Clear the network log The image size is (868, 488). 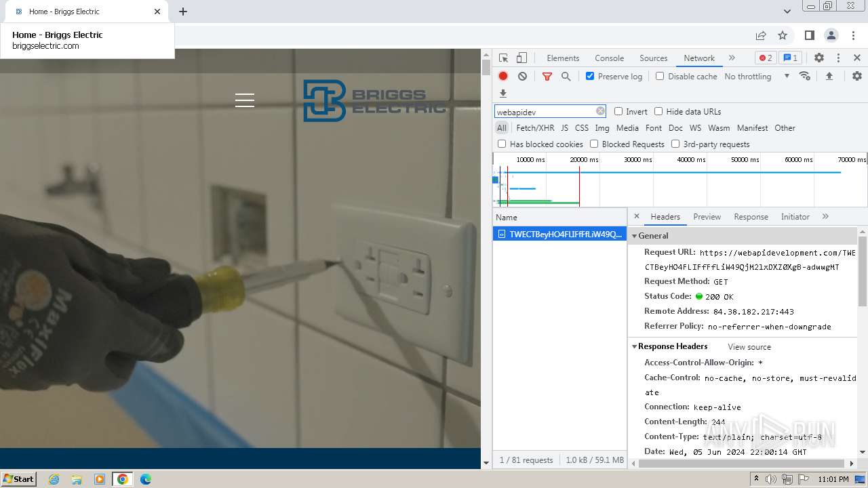tap(522, 77)
